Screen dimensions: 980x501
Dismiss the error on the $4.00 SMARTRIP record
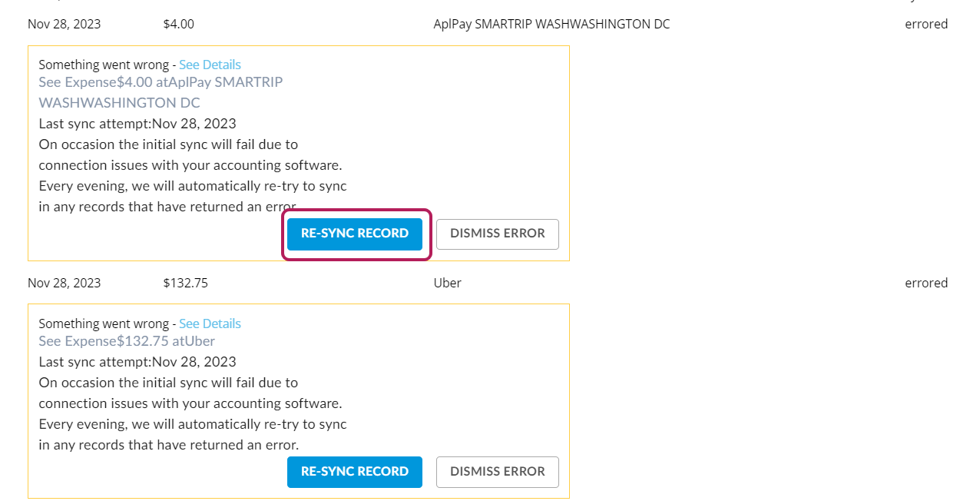497,234
